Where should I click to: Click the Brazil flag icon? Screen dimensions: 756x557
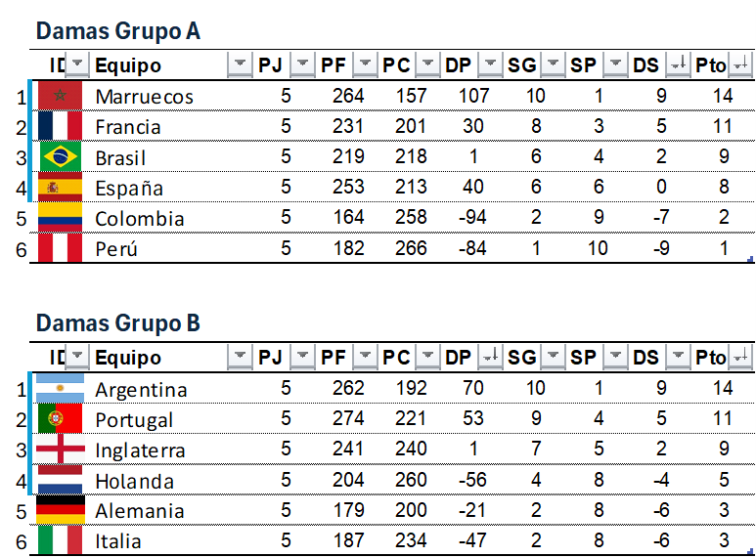61,157
